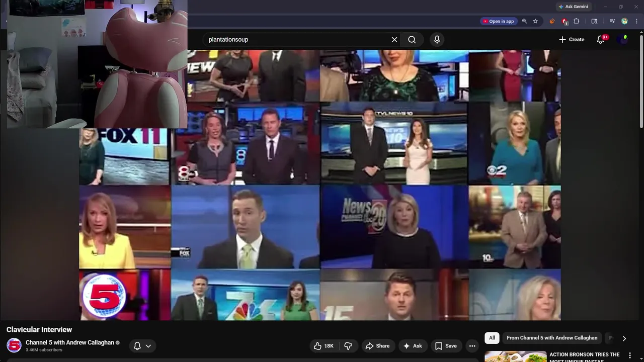Open the Chrome profile avatar

point(624,21)
